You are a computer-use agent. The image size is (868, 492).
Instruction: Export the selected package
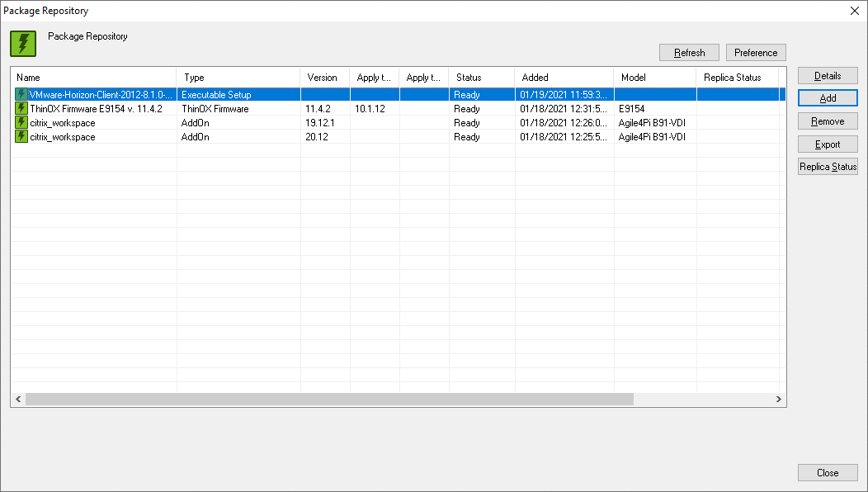(828, 144)
